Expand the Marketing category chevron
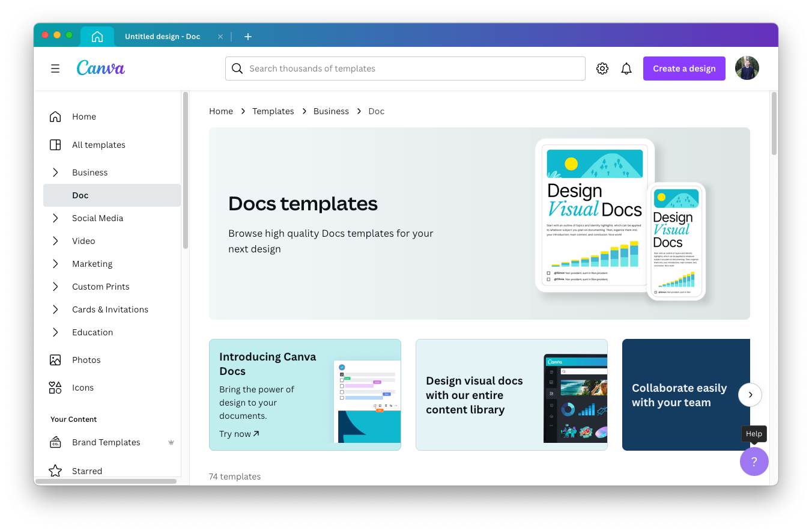Image resolution: width=812 pixels, height=530 pixels. coord(55,264)
